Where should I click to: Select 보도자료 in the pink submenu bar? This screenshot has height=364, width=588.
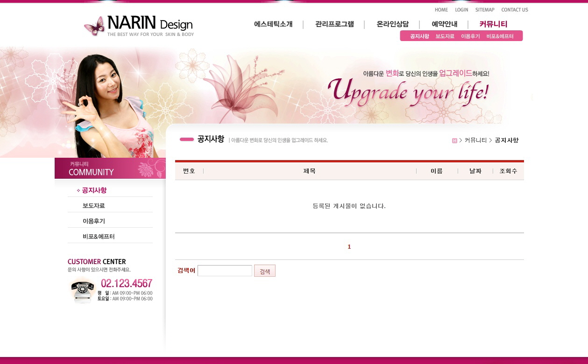445,36
